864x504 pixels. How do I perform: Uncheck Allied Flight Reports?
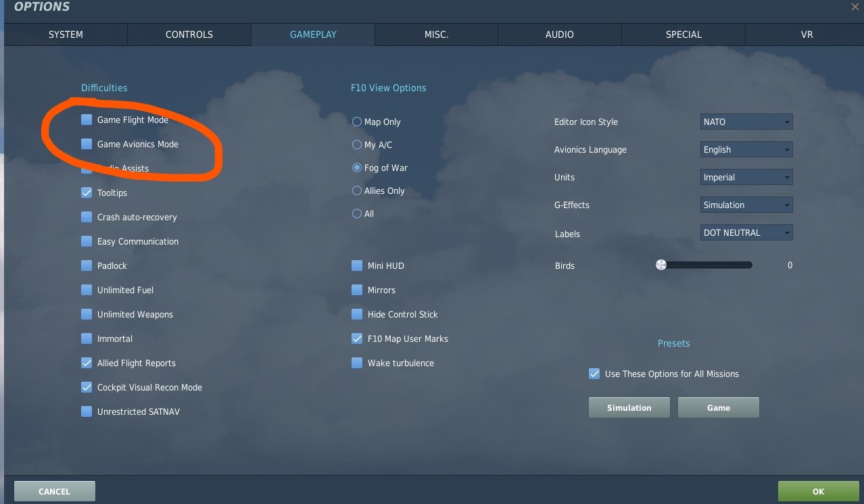point(87,363)
